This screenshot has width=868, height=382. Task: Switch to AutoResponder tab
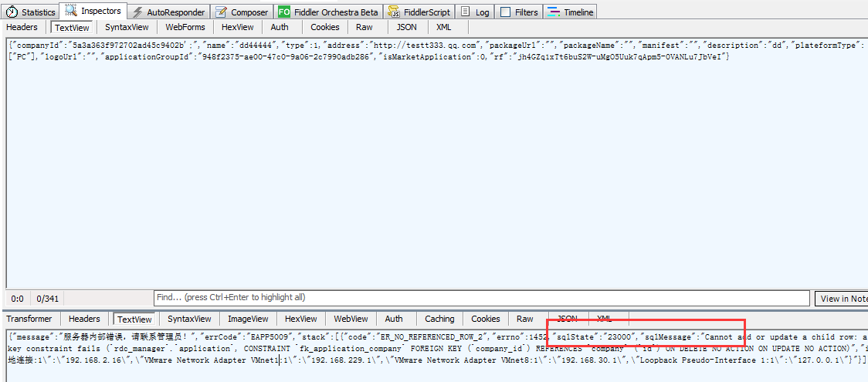click(x=169, y=12)
